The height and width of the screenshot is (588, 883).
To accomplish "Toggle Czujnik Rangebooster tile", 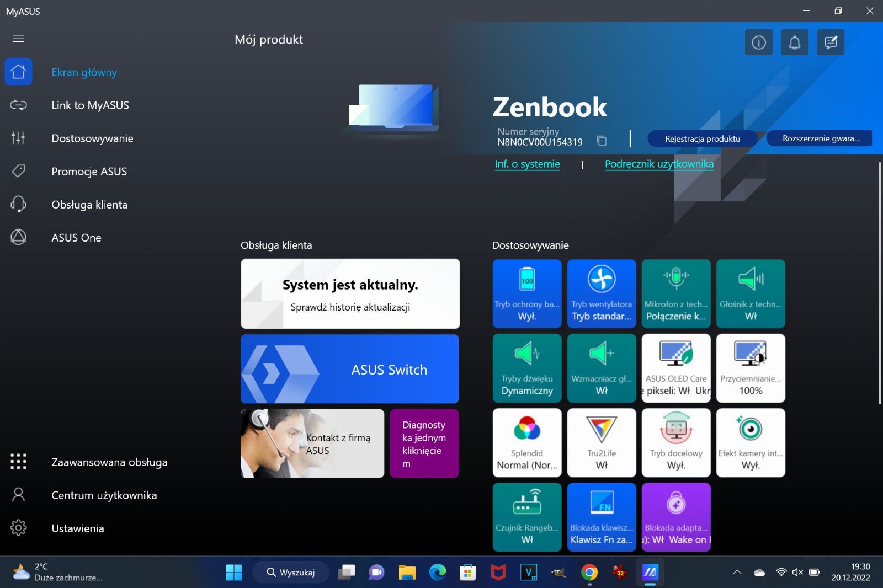I will [x=527, y=517].
